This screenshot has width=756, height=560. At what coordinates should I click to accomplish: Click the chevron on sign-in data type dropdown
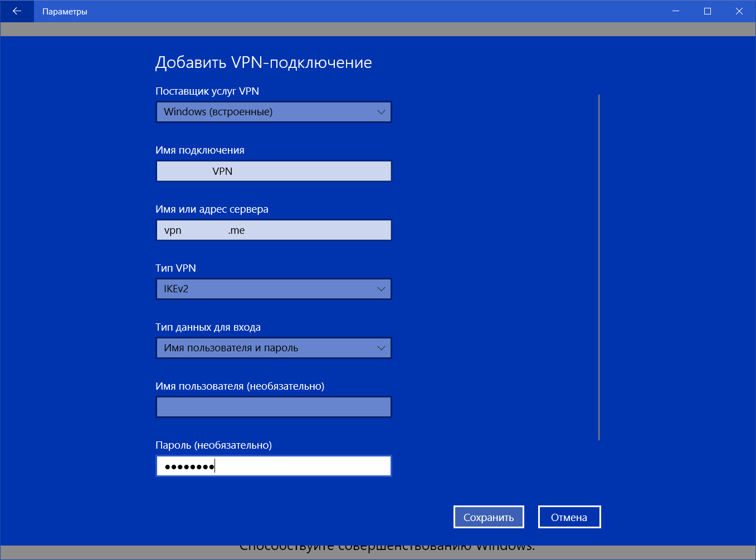click(x=382, y=348)
